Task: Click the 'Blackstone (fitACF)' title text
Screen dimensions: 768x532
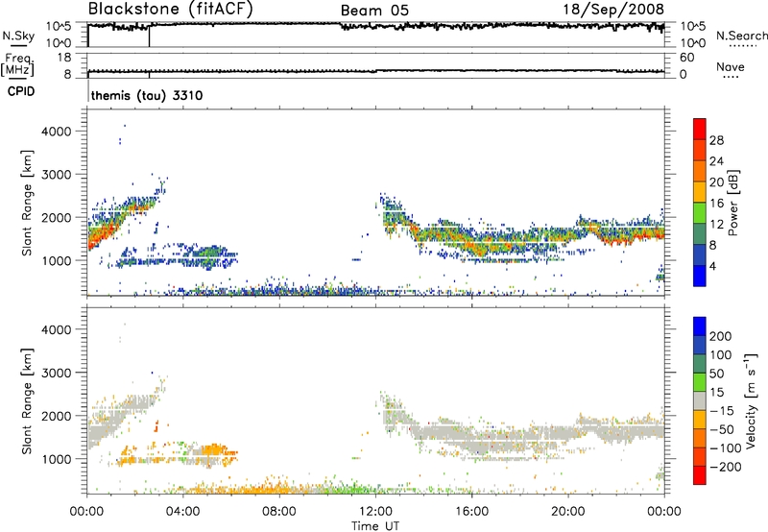Action: coord(170,10)
